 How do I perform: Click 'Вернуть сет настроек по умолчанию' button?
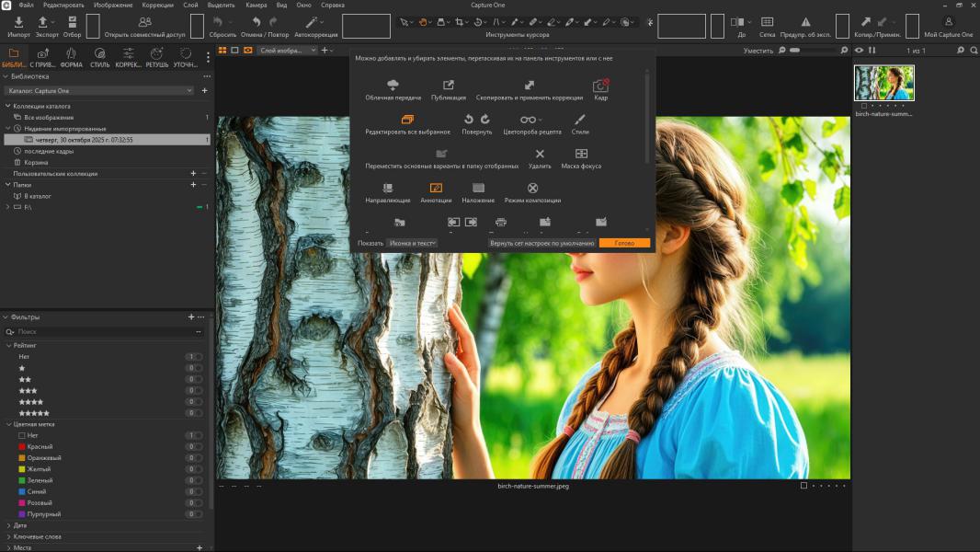pyautogui.click(x=541, y=243)
